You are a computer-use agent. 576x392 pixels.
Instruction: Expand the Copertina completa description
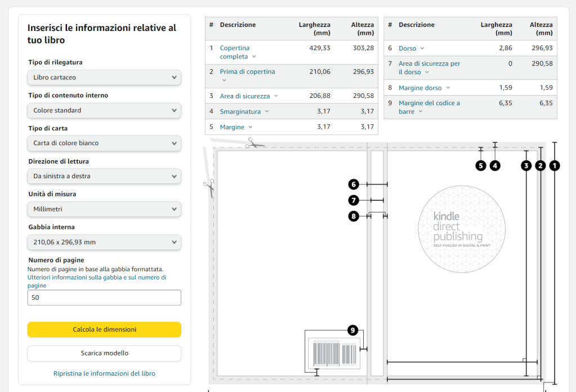[238, 52]
